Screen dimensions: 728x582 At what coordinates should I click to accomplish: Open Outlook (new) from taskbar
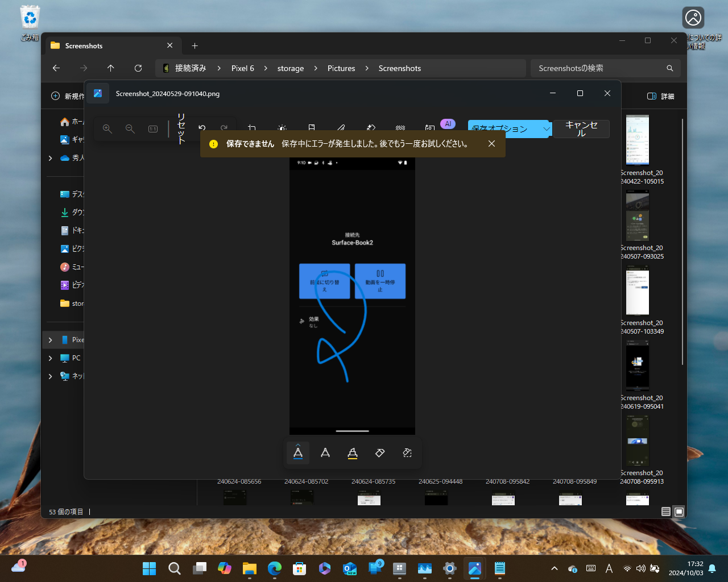click(x=350, y=568)
